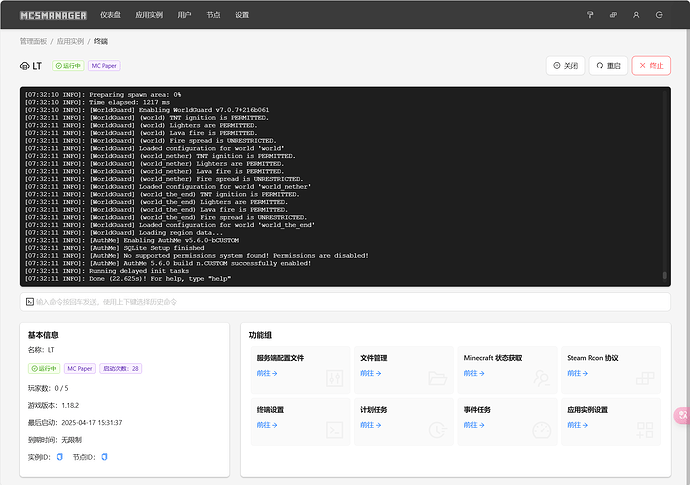This screenshot has width=690, height=485.
Task: Click the terminal prompt icon in input
Action: 30,302
